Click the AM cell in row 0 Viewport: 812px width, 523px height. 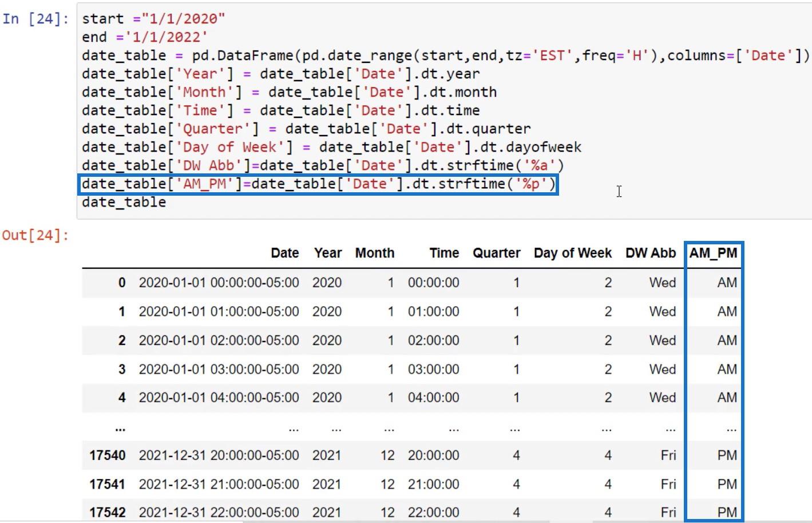tap(727, 283)
